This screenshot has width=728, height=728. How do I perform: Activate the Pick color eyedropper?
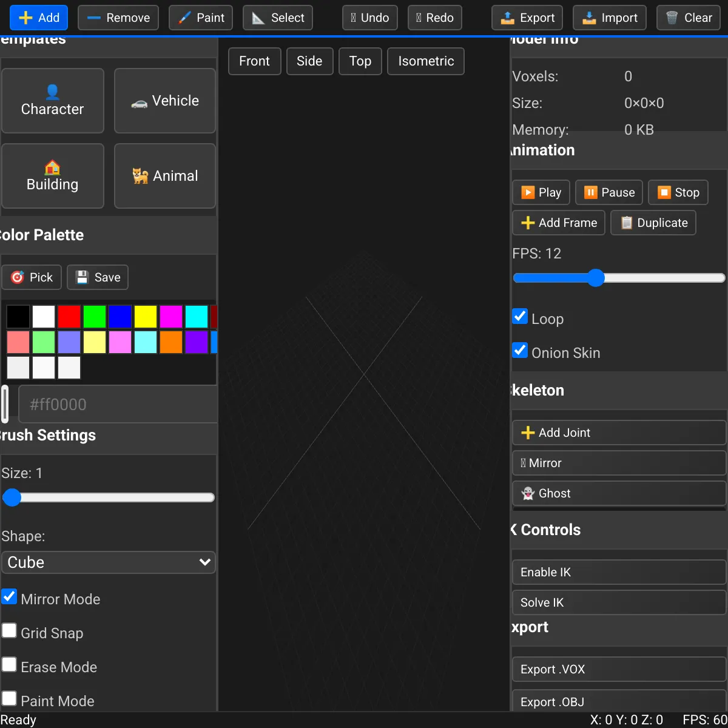click(32, 277)
